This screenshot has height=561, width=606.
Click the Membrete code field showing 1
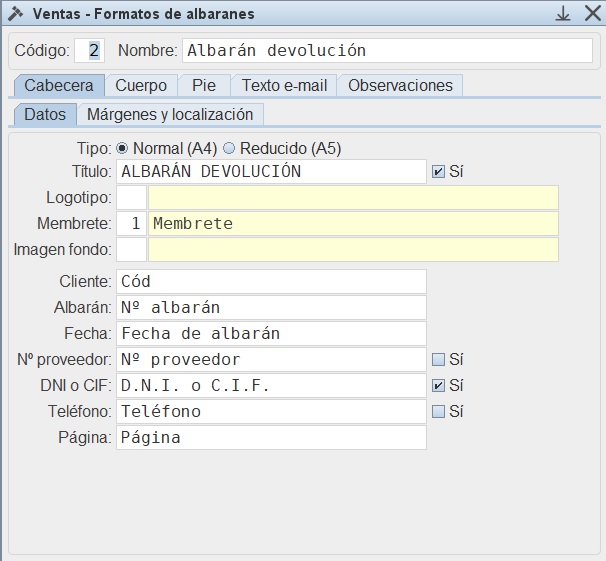[131, 223]
